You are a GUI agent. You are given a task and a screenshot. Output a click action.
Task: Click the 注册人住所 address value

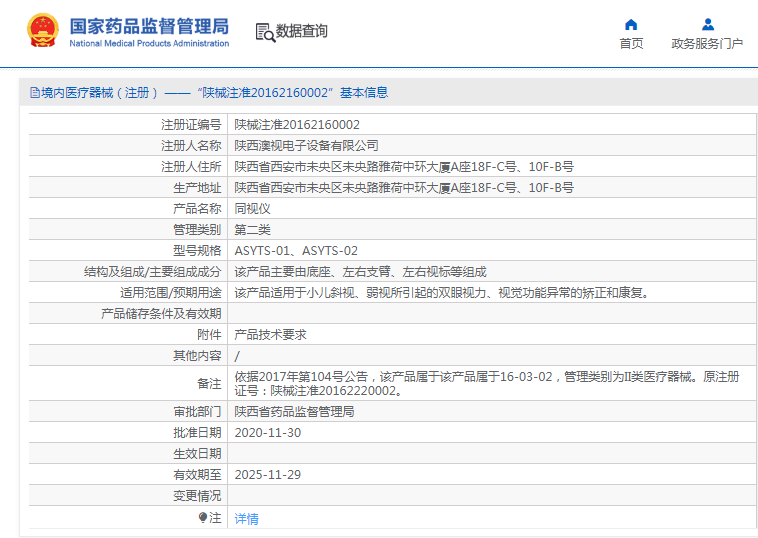(404, 167)
